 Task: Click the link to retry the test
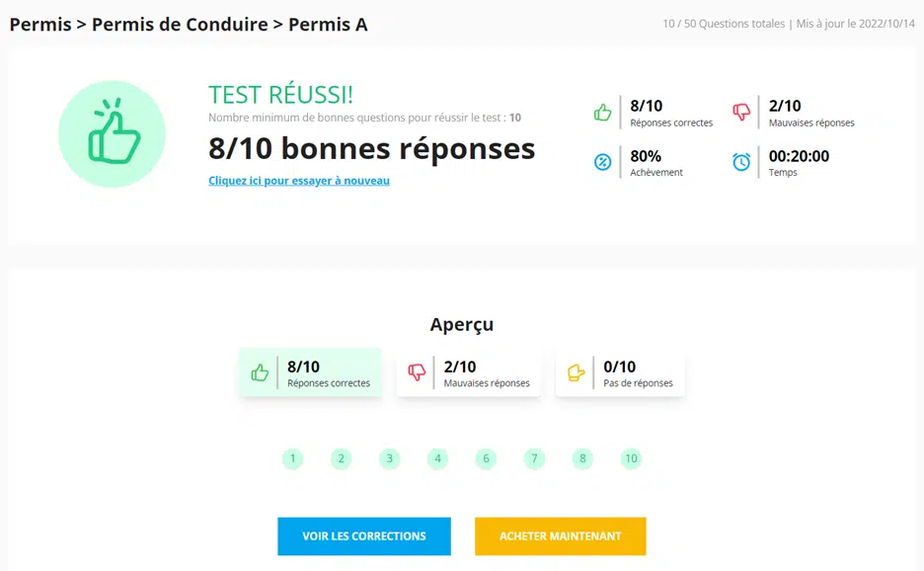(x=299, y=181)
